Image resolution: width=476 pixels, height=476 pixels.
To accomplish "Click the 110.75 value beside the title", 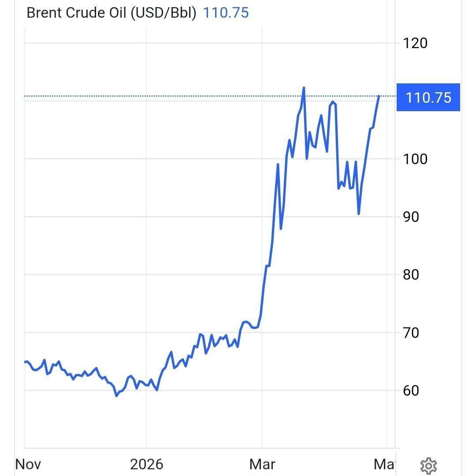I will click(226, 12).
